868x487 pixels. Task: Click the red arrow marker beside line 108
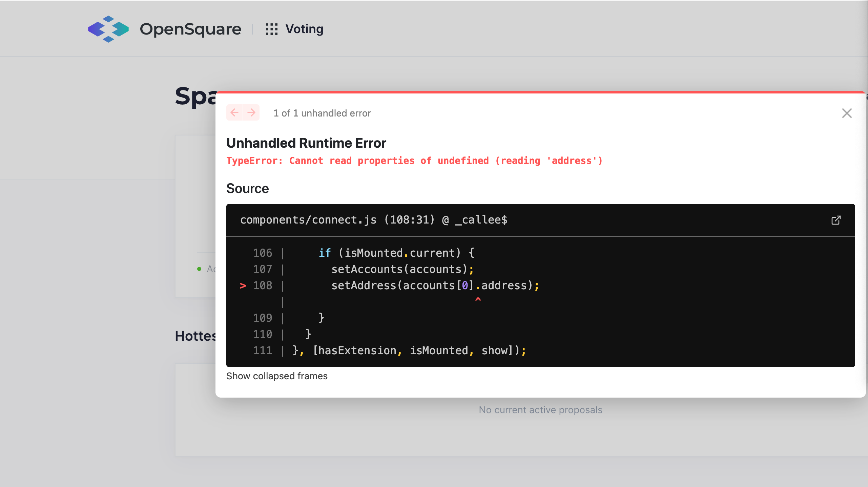pyautogui.click(x=243, y=285)
